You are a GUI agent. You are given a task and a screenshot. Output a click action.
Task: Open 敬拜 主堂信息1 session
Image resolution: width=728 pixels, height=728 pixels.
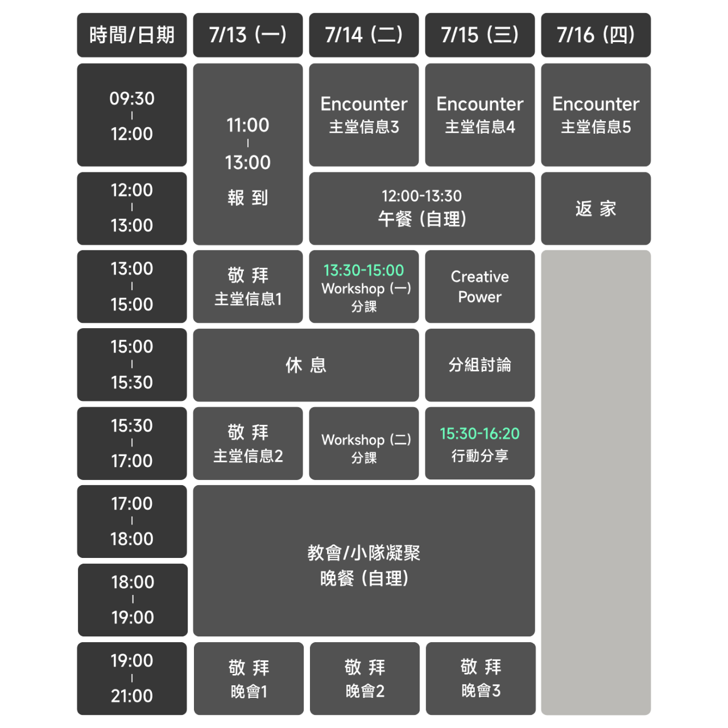[248, 287]
